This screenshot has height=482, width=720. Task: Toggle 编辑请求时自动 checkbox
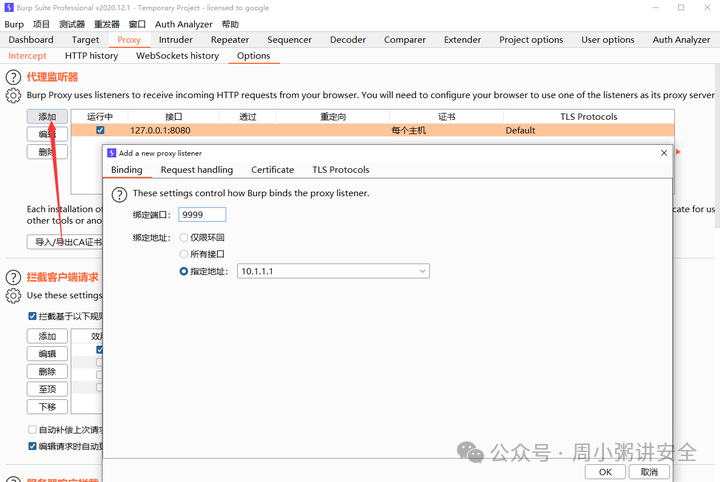(x=32, y=446)
